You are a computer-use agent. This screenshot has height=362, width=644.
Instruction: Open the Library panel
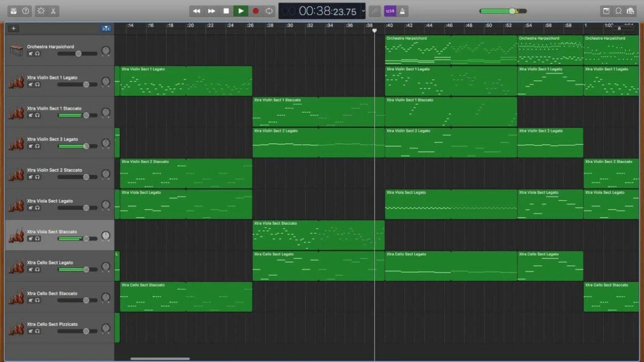tap(13, 11)
